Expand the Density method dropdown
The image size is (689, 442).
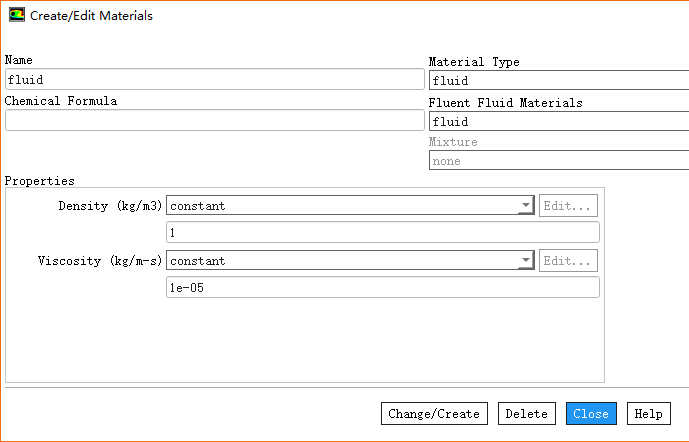point(525,206)
